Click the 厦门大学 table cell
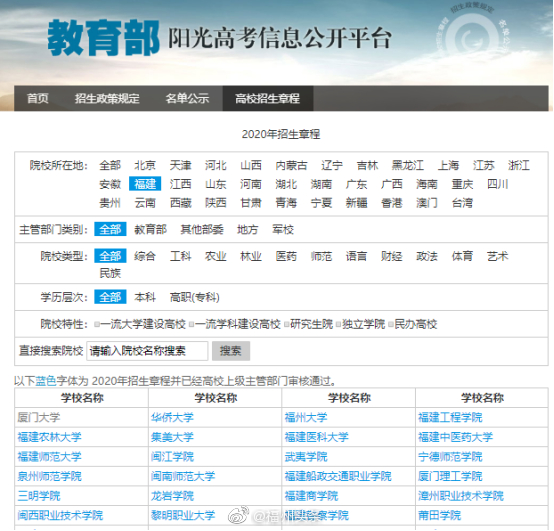554x531 pixels. click(x=82, y=418)
